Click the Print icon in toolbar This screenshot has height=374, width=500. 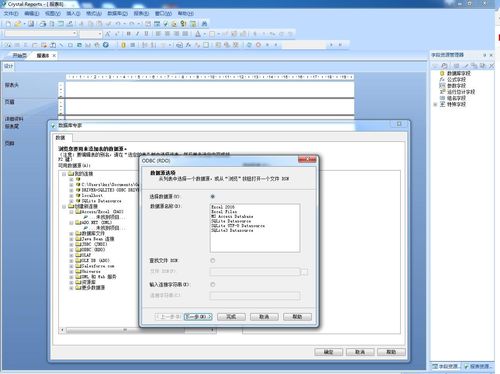coord(43,24)
